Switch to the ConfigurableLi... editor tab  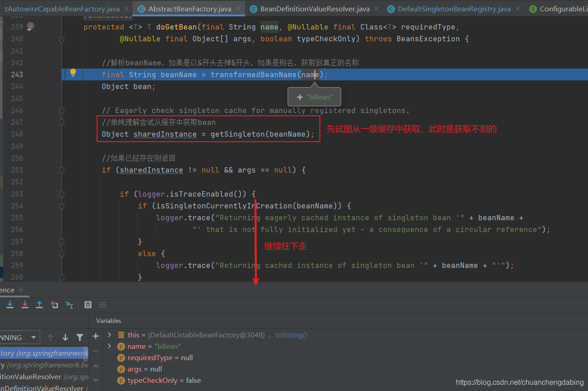557,9
